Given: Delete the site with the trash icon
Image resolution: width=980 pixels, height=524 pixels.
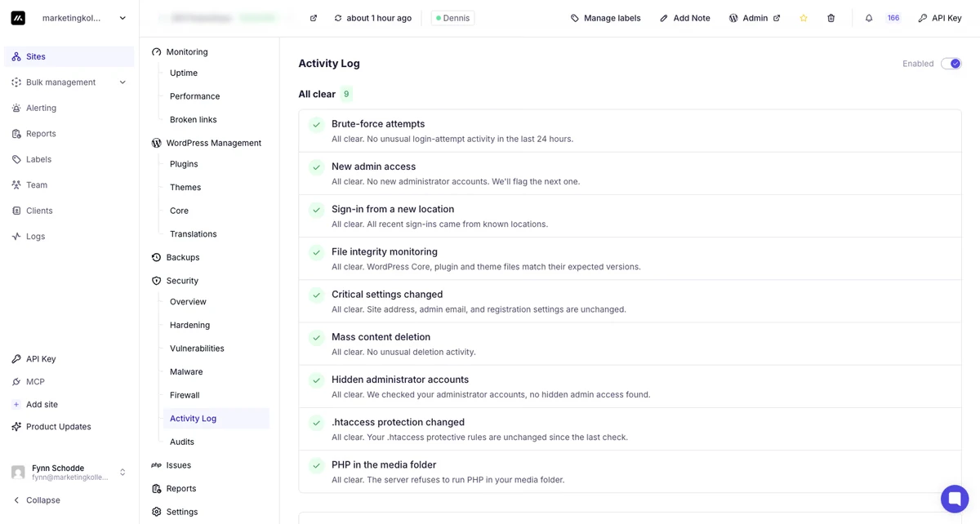Looking at the screenshot, I should tap(831, 18).
